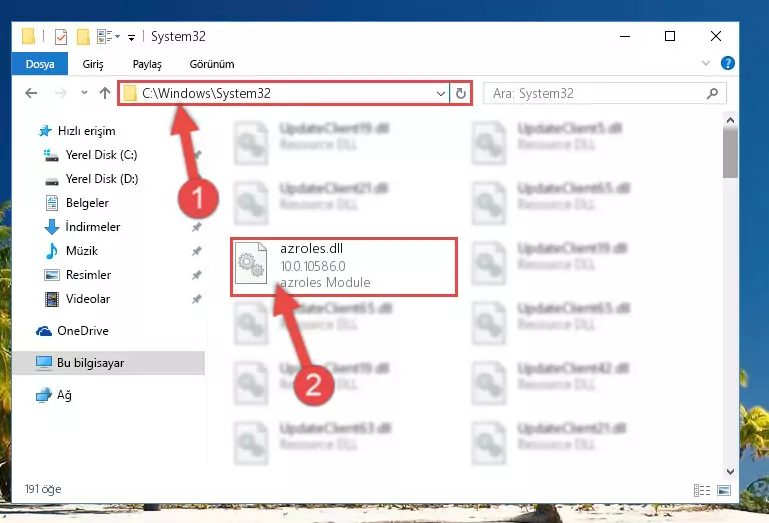Image resolution: width=769 pixels, height=523 pixels.
Task: Click the file list scroll up arrow
Action: click(x=730, y=120)
